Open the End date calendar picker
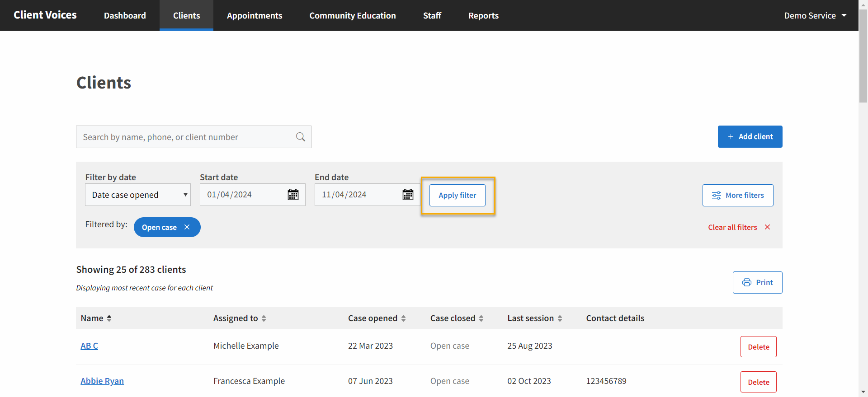This screenshot has width=868, height=397. 408,195
